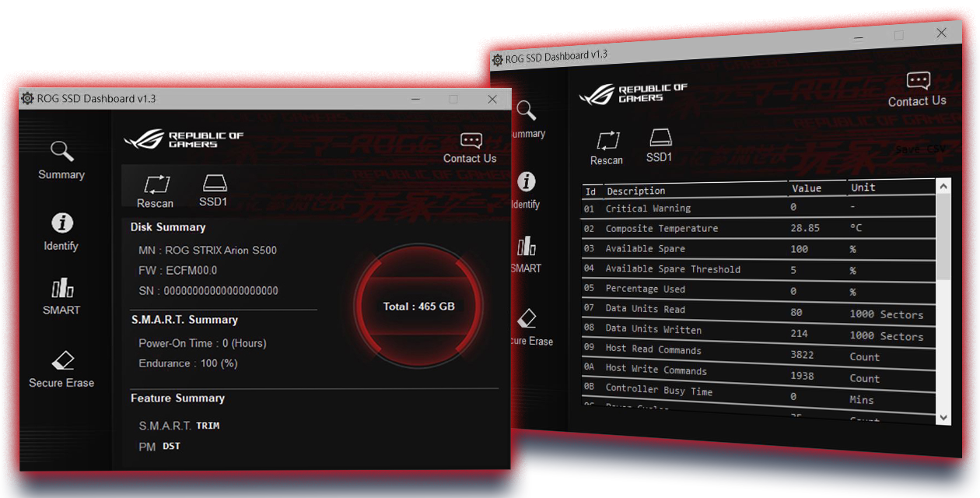Click the SMART table vertical scrollbar thumb

point(943,237)
